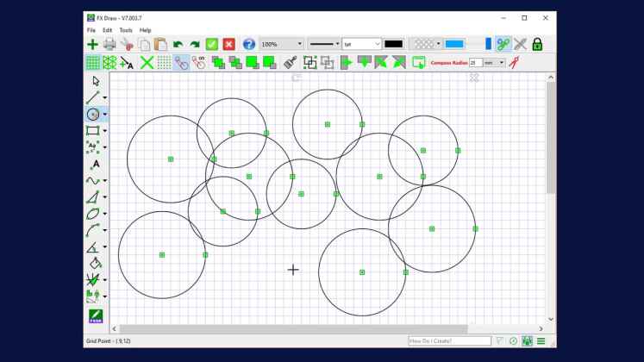Screen dimensions: 644x362
Task: Open the Edit menu
Action: (108, 30)
